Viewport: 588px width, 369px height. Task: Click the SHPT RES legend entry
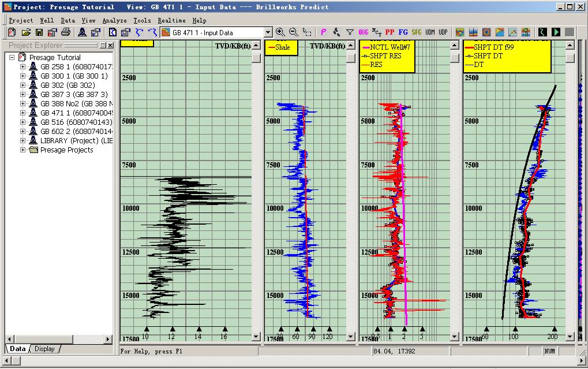[381, 56]
